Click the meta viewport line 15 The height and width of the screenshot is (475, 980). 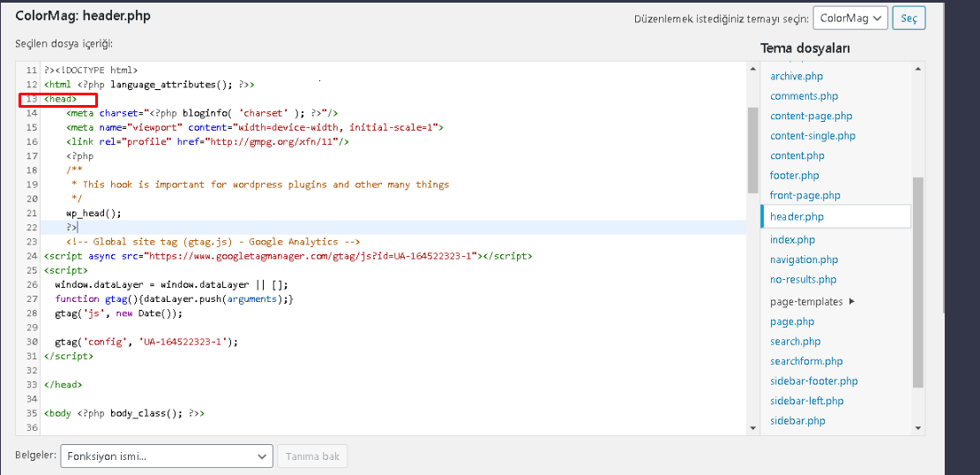[254, 128]
